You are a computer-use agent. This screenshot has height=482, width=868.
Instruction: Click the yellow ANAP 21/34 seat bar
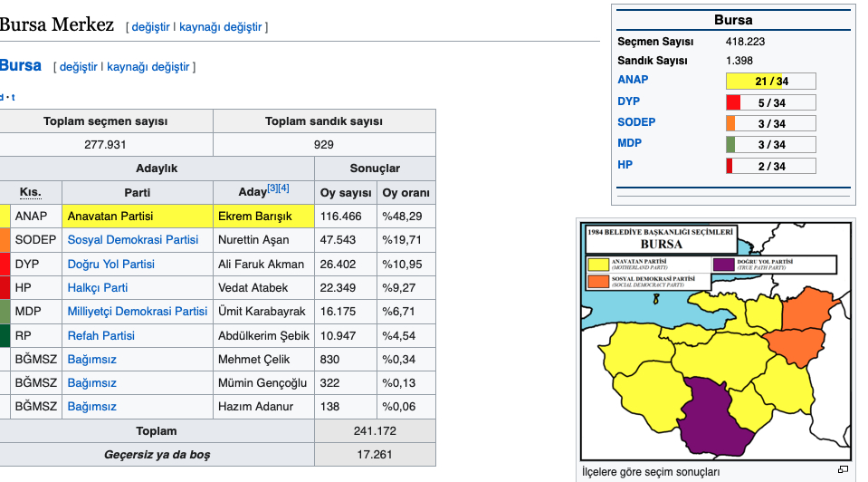click(x=771, y=82)
